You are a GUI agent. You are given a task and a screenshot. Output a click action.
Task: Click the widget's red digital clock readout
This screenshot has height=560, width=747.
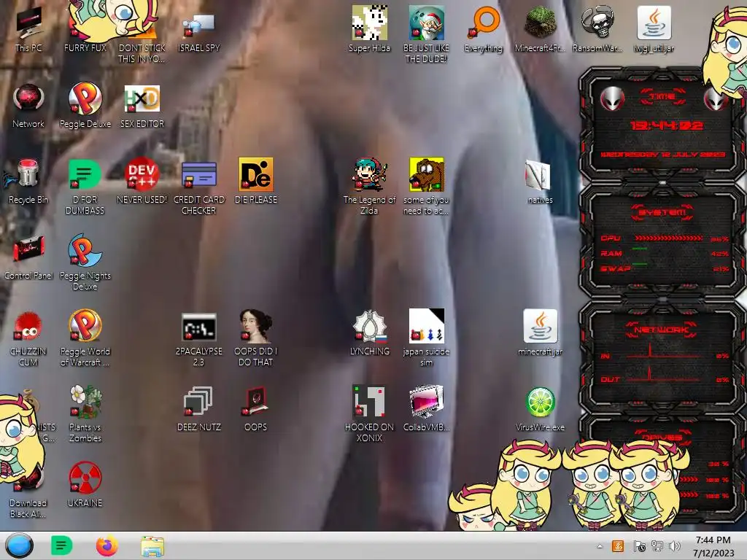666,125
